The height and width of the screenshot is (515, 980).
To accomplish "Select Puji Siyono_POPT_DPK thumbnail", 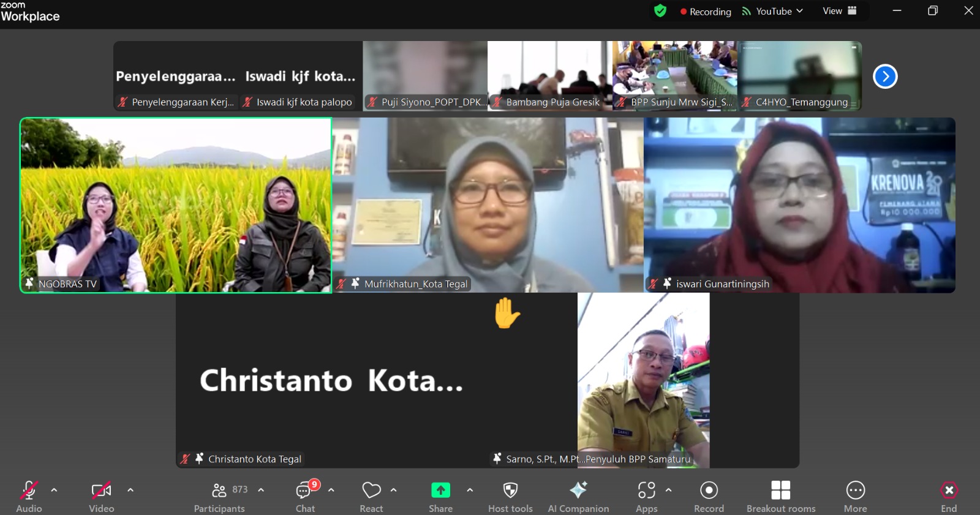I will pos(425,76).
